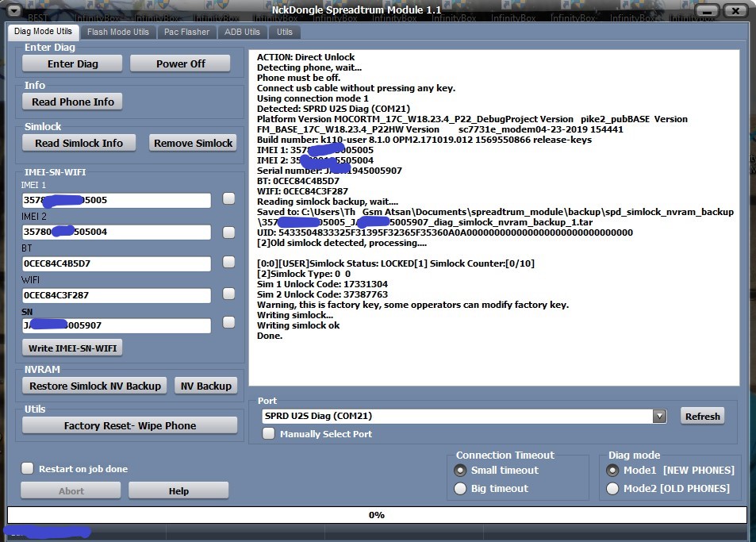Image resolution: width=756 pixels, height=542 pixels.
Task: Refresh the port list
Action: click(x=703, y=416)
